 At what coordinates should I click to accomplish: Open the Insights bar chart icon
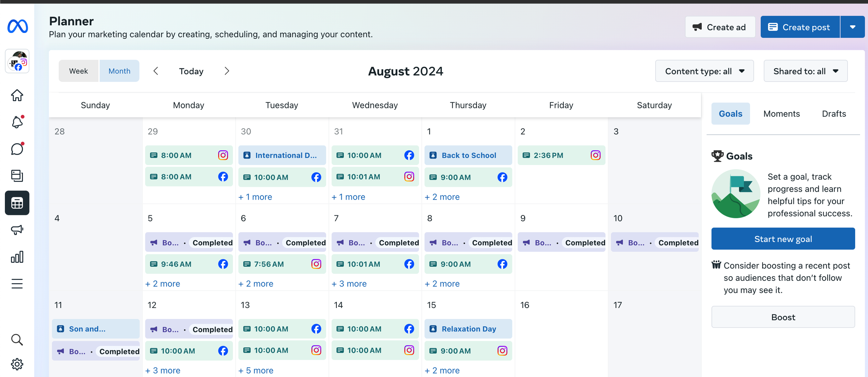click(17, 257)
